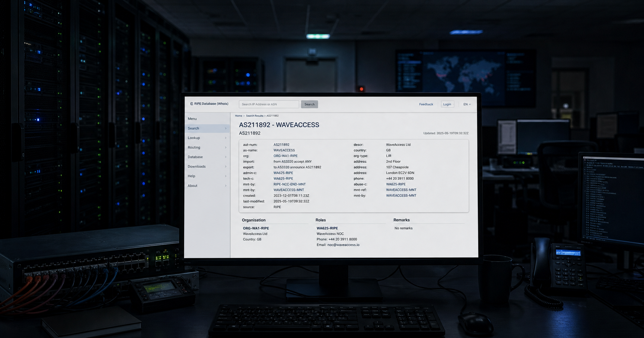Viewport: 644px width, 338px height.
Task: Open the Feedback link
Action: [426, 104]
